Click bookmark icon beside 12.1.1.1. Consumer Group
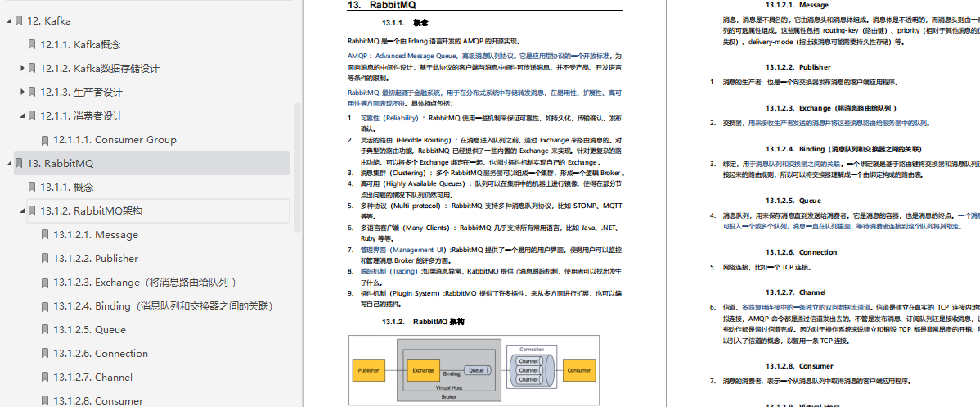Viewport: 980px width, 407px height. coord(45,140)
